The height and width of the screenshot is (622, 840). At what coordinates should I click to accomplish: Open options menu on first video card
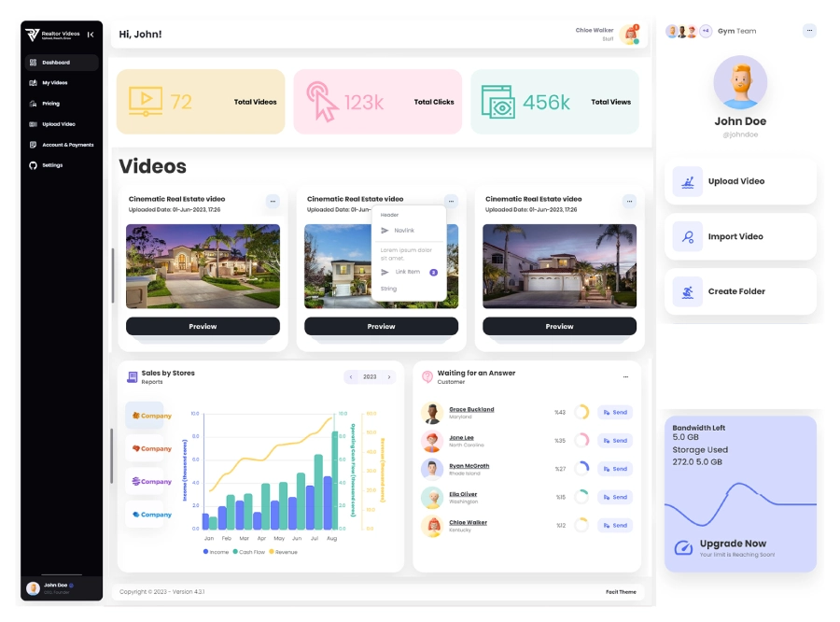pyautogui.click(x=273, y=201)
